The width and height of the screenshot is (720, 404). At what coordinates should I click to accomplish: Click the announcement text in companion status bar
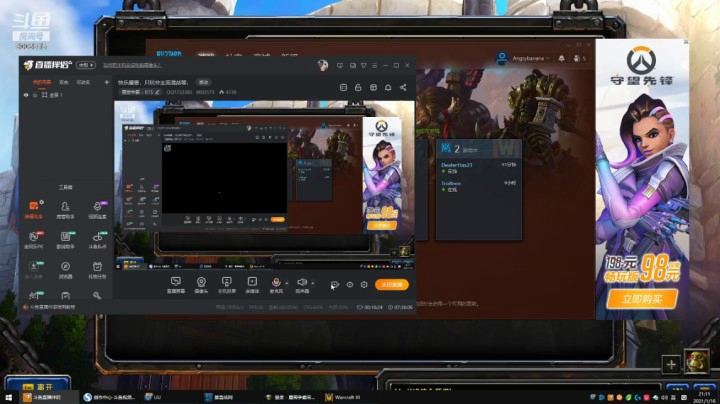(x=52, y=307)
